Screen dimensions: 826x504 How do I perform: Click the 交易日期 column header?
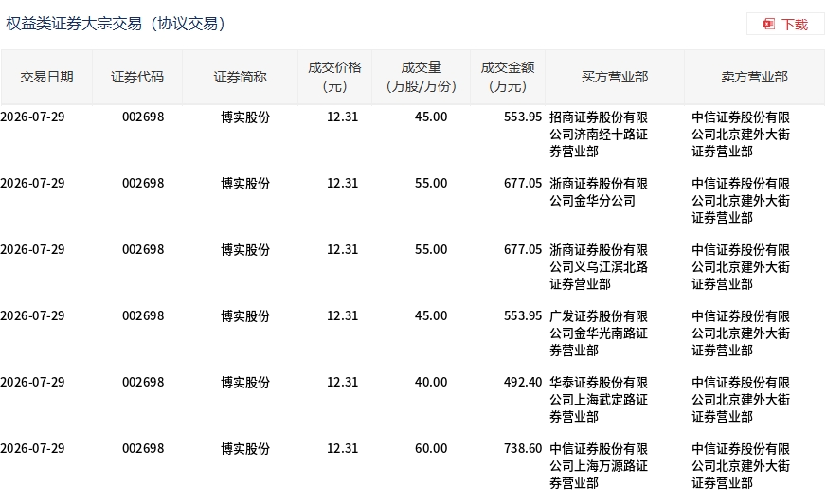46,77
